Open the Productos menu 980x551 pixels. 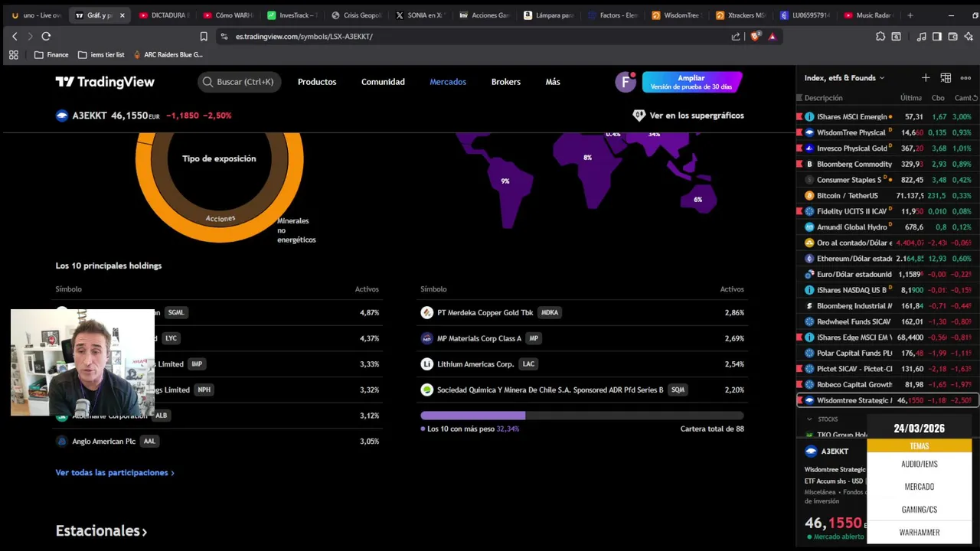point(317,82)
